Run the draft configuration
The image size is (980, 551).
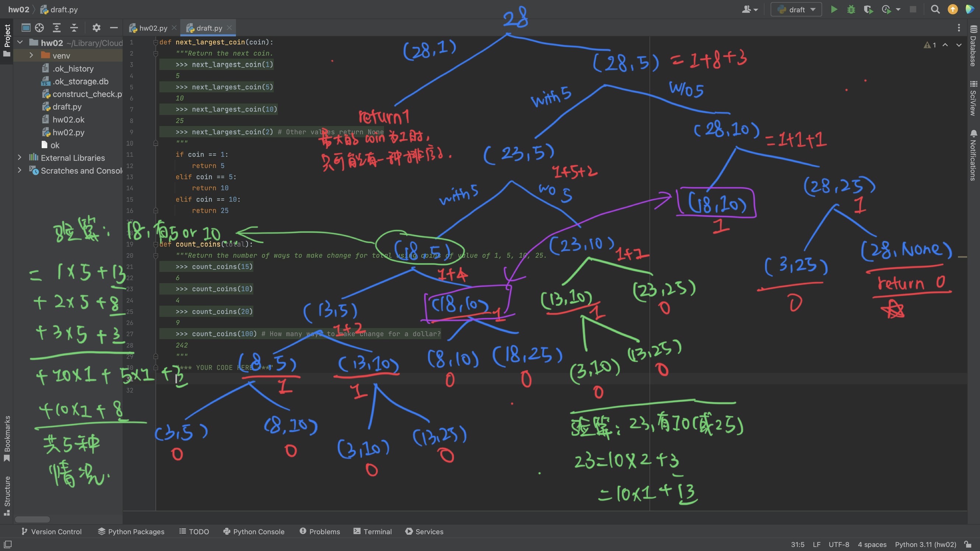(833, 10)
